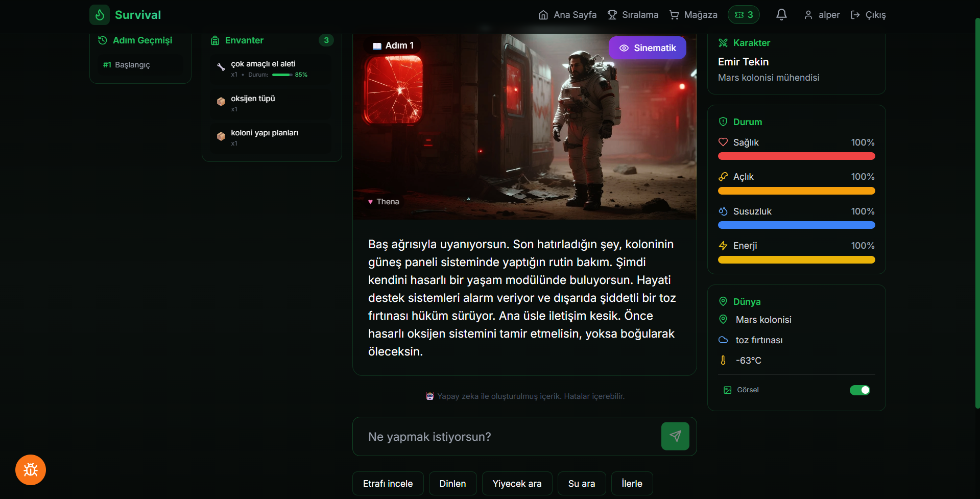Click the red Sağlık health bar
Viewport: 980px width, 499px height.
[796, 156]
